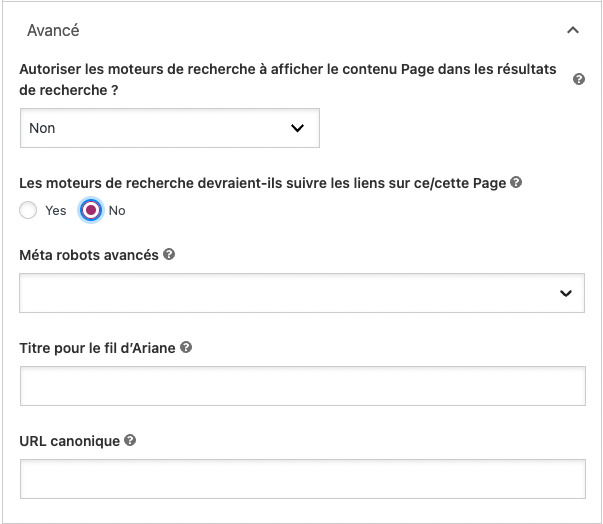Select the Yes radio button

coord(29,211)
